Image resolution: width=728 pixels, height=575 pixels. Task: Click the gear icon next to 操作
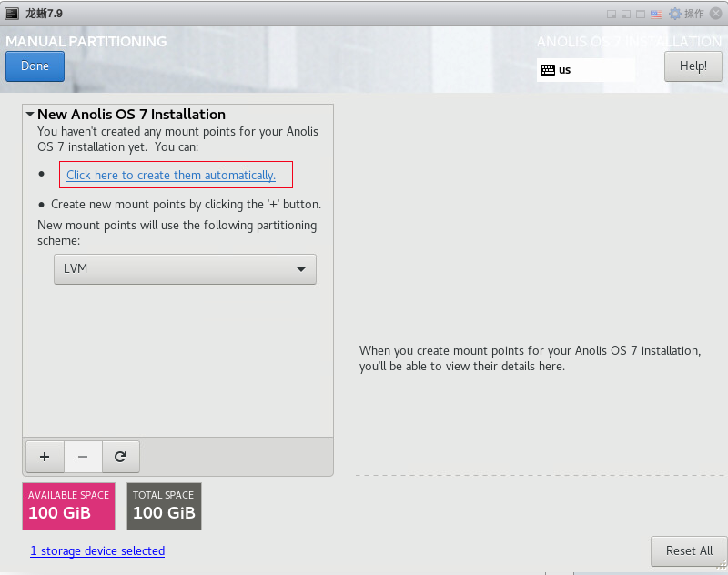(675, 14)
